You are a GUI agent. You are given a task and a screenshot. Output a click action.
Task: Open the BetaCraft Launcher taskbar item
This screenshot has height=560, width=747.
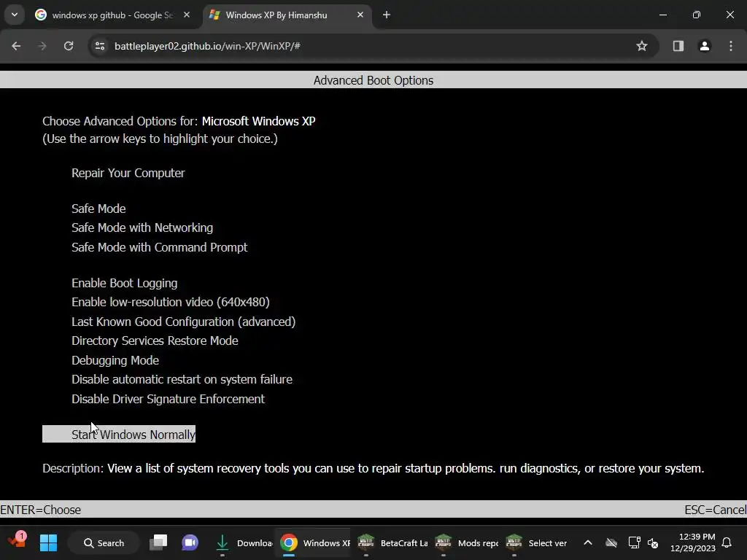click(x=392, y=542)
